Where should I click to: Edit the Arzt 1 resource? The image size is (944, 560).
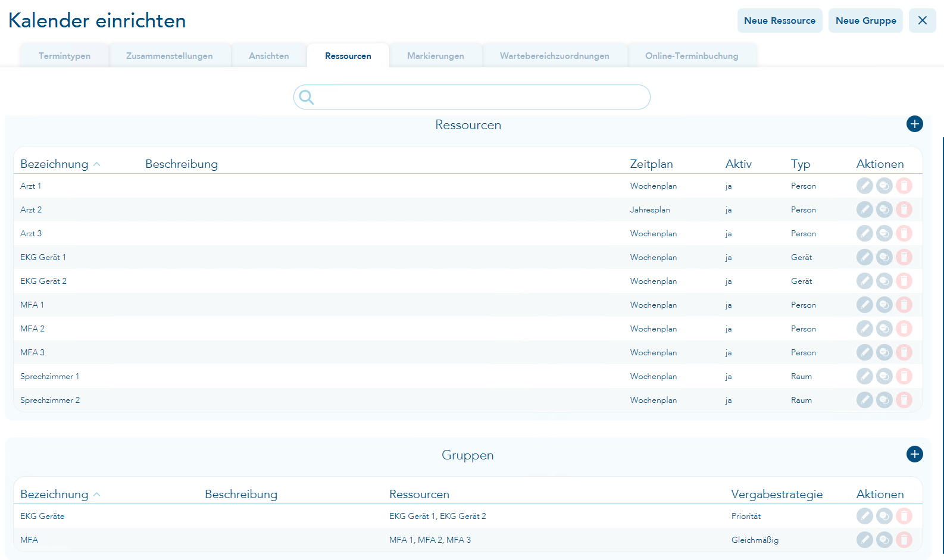[x=865, y=186]
